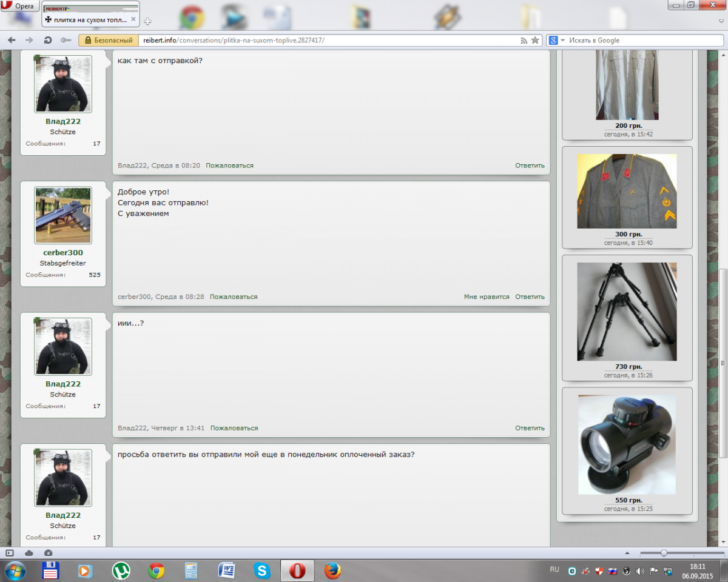Toggle the panel button in the status bar
Screen dimensions: 728x582
(x=10, y=553)
